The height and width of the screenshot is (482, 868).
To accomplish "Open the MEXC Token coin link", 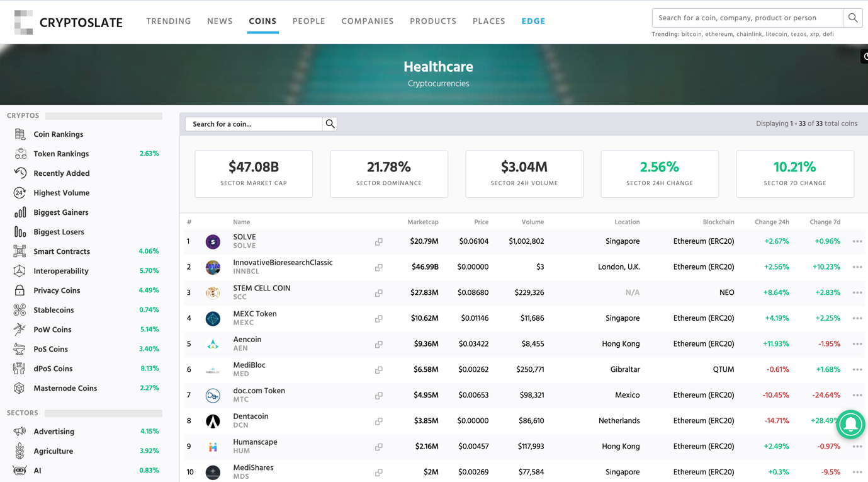I will (x=255, y=314).
